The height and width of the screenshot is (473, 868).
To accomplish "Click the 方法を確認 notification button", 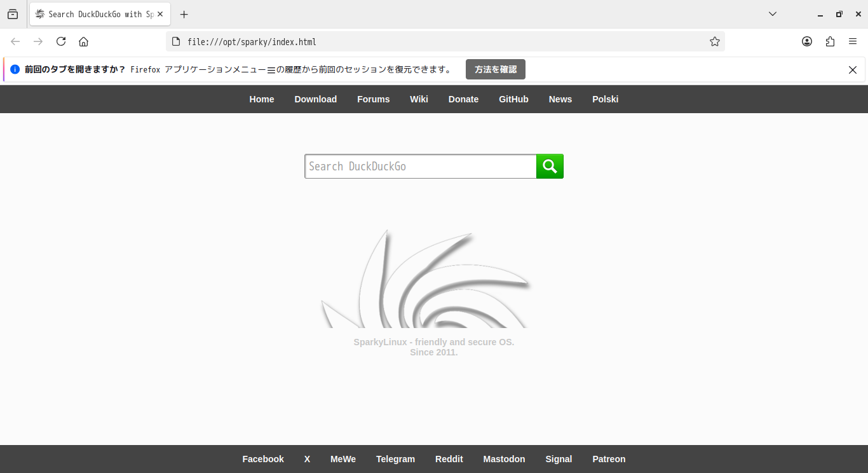I will (x=495, y=69).
